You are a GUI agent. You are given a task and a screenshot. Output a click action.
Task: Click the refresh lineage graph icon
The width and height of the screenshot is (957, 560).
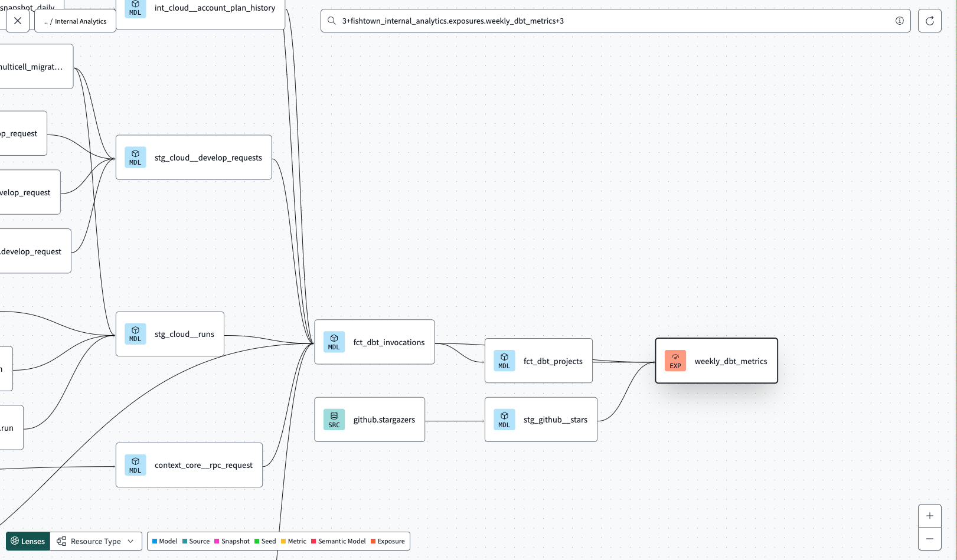[929, 21]
